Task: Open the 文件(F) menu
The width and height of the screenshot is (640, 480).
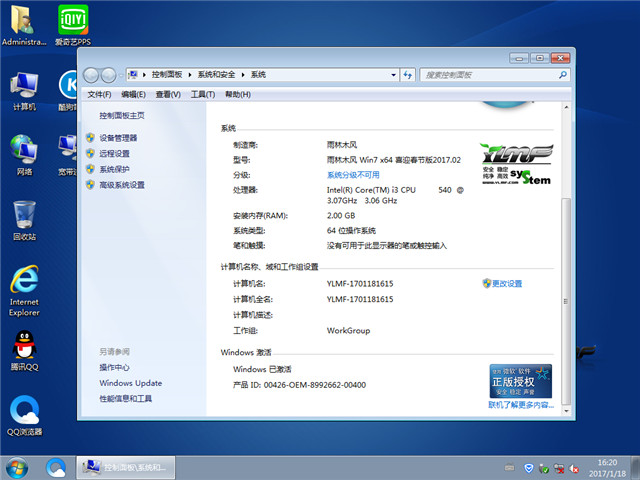Action: (x=99, y=94)
